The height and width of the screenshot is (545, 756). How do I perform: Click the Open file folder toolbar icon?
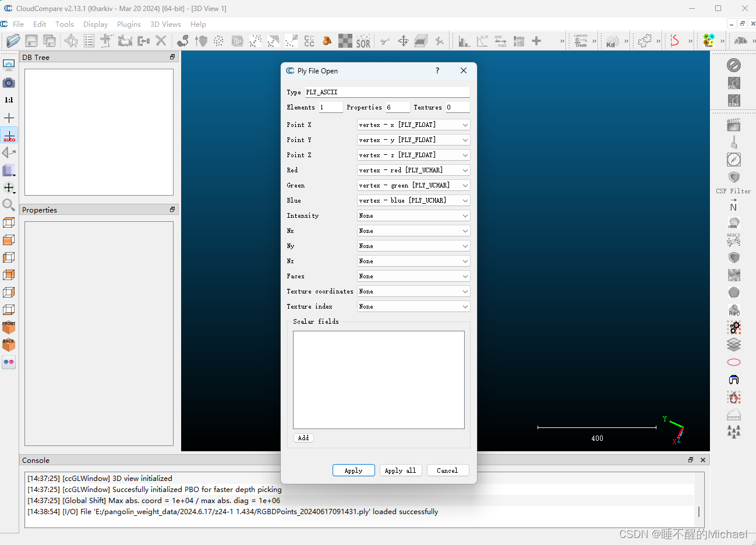tap(13, 41)
